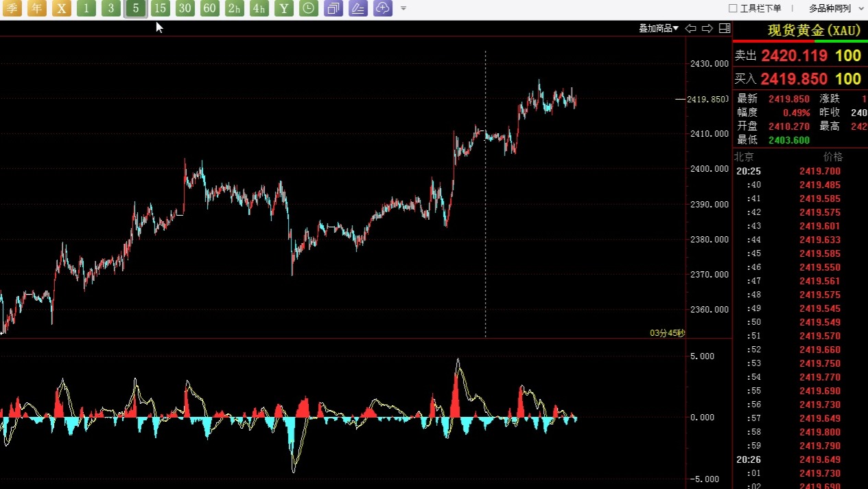Select the active 5-minute interval button
The width and height of the screenshot is (868, 489).
coord(136,8)
